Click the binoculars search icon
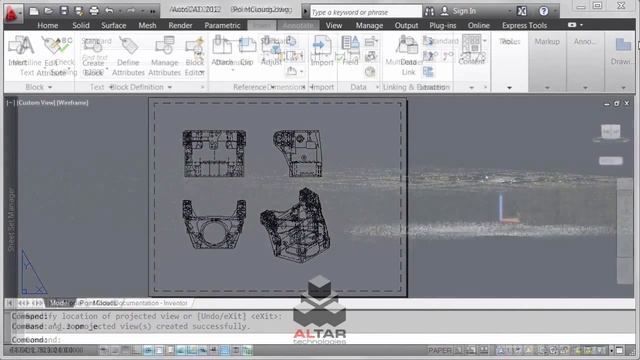640x360 pixels. tap(429, 11)
